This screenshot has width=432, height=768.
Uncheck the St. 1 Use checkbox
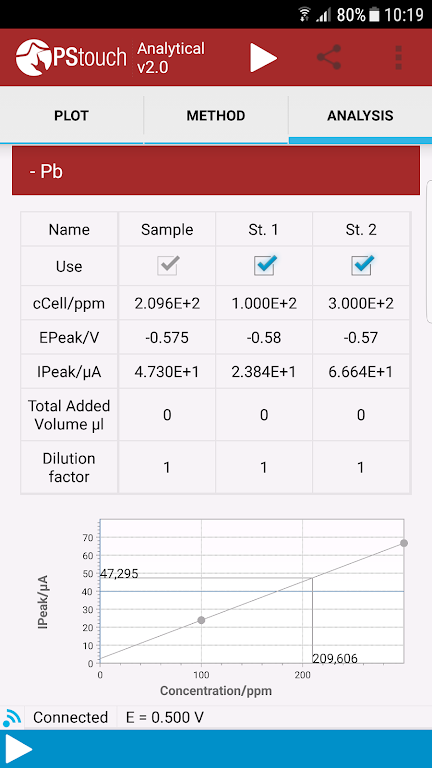tap(265, 265)
